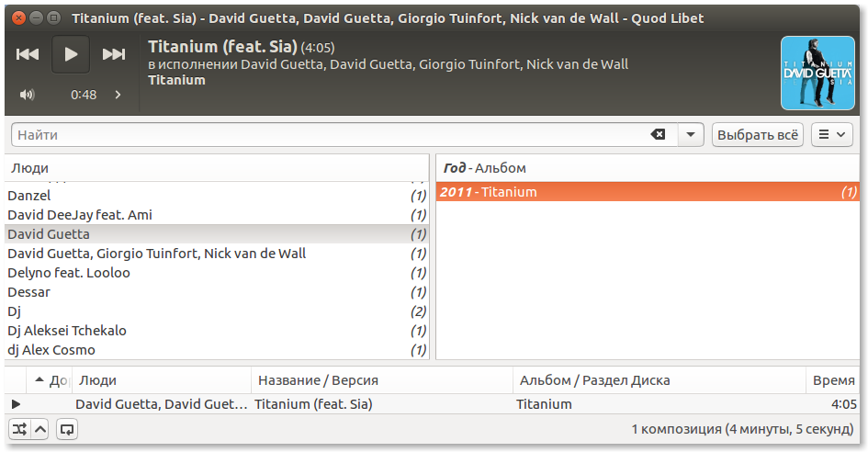Skip to the next track
This screenshot has width=868, height=452.
tap(113, 54)
